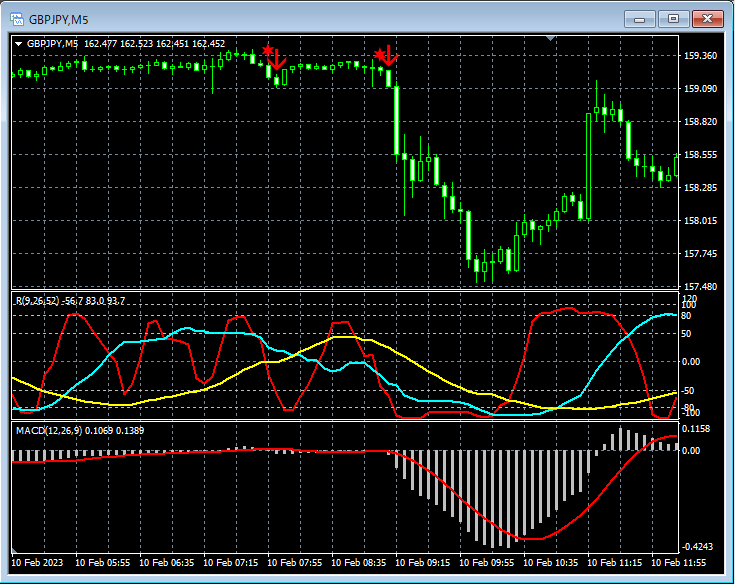
Task: Click the 0.1158 MACD scale value
Action: [x=697, y=429]
